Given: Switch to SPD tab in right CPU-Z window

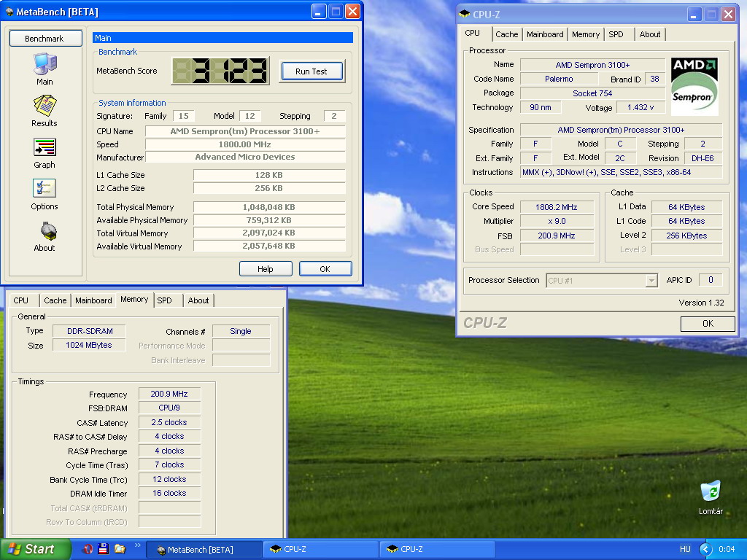Looking at the screenshot, I should tap(619, 34).
